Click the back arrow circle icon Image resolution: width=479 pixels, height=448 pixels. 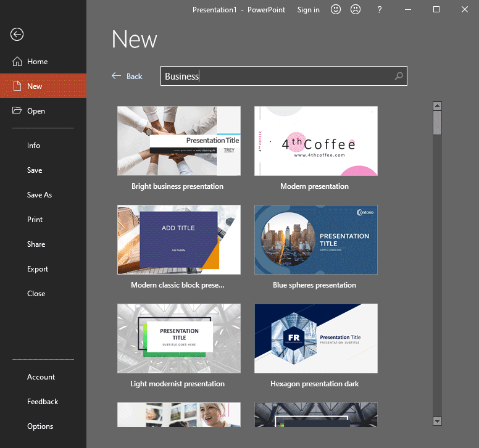[x=17, y=35]
